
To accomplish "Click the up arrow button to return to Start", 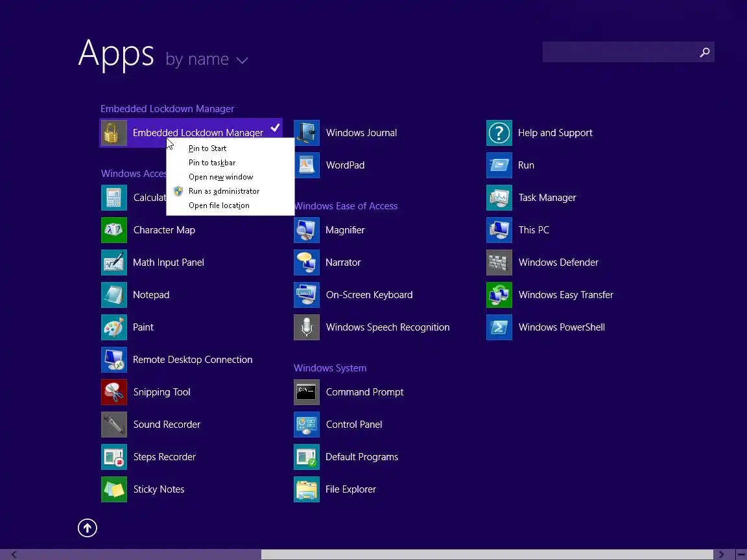I will click(x=88, y=528).
